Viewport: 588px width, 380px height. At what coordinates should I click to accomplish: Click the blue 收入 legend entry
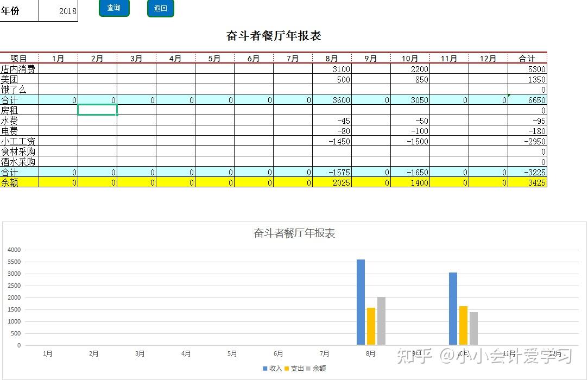click(272, 369)
